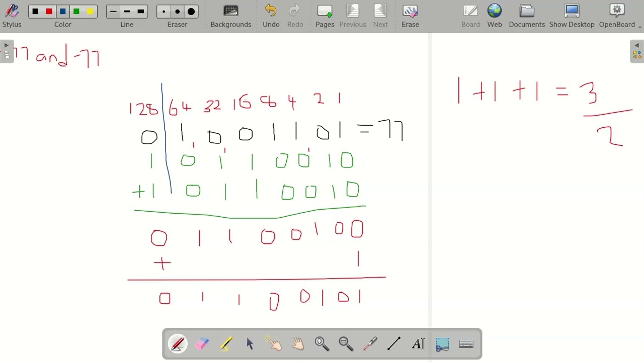Select the medium line width

[127, 12]
